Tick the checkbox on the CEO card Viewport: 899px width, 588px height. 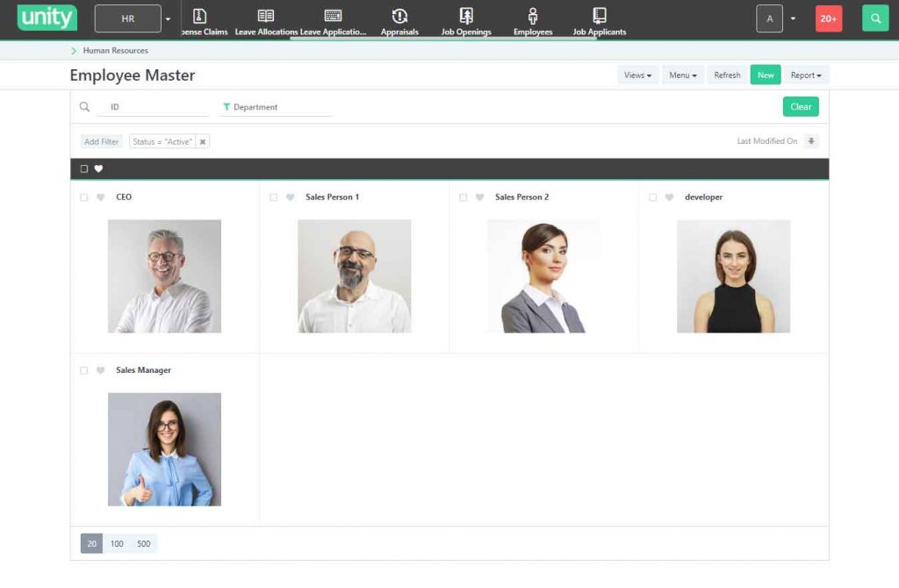pos(83,197)
